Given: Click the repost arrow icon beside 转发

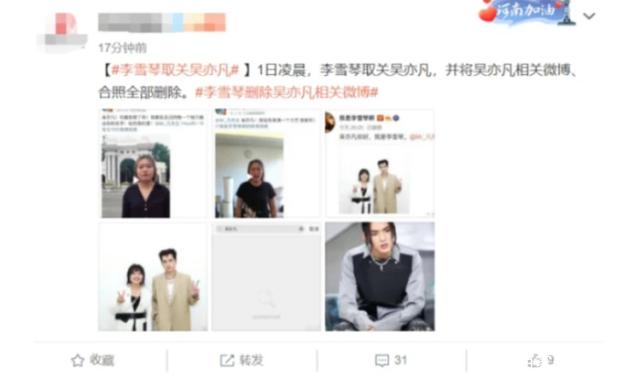Looking at the screenshot, I should (x=227, y=361).
